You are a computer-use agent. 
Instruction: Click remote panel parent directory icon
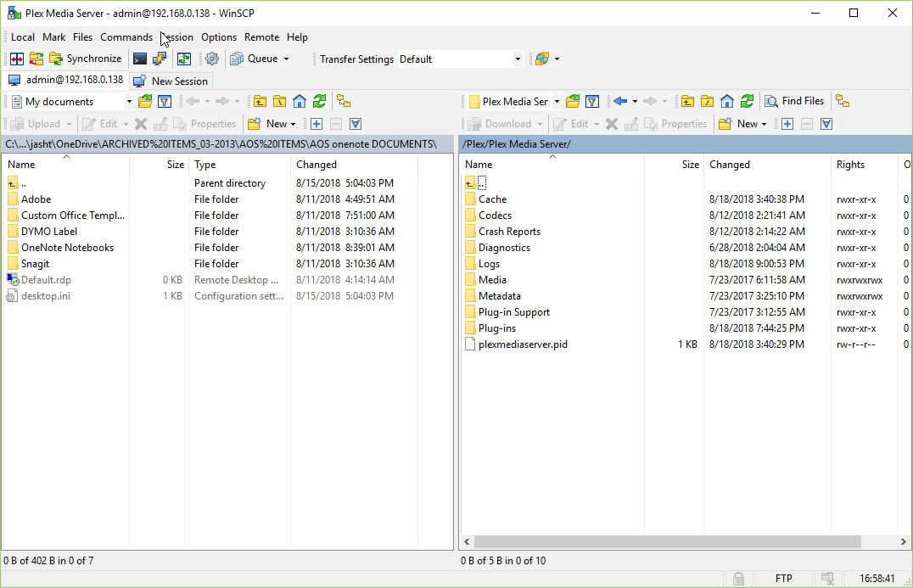687,101
